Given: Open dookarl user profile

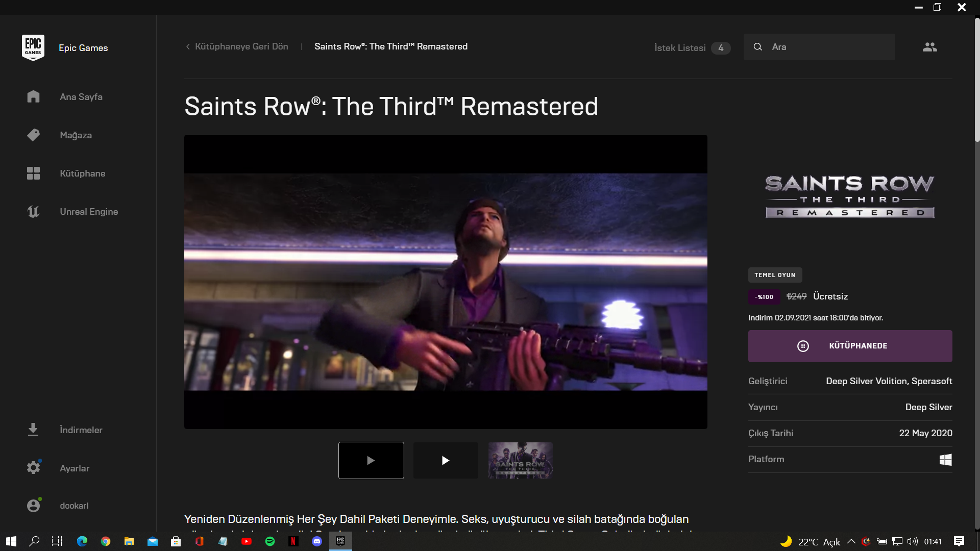Looking at the screenshot, I should point(73,506).
